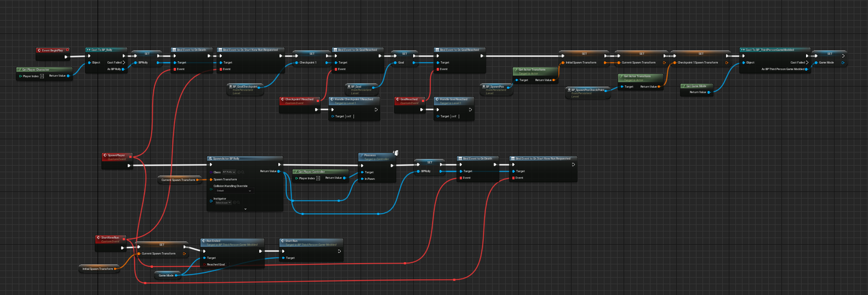Click Cast Failed pin on Cast To BP_ThirdPersonGameModded
868x295 pixels.
(807, 63)
